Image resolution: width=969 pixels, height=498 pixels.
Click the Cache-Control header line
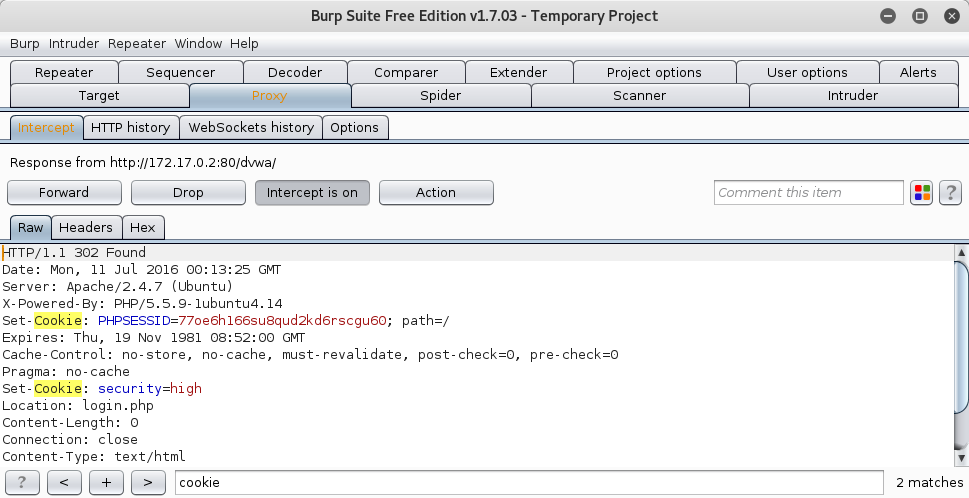coord(310,355)
